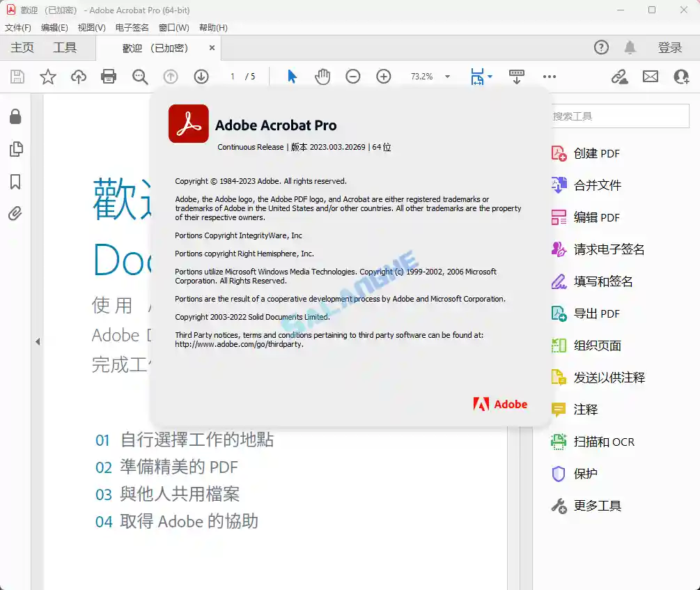Open the Bookmarks sidebar panel
The width and height of the screenshot is (700, 590).
[x=16, y=182]
